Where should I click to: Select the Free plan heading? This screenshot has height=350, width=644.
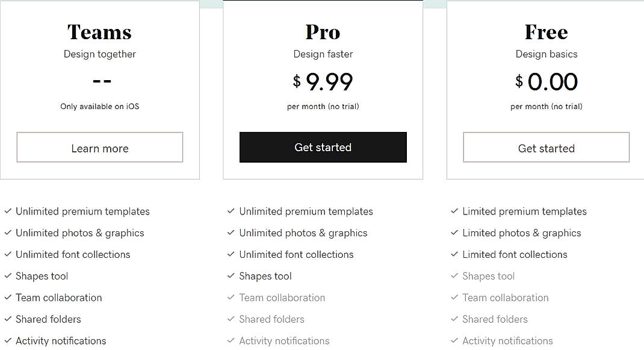pos(546,32)
